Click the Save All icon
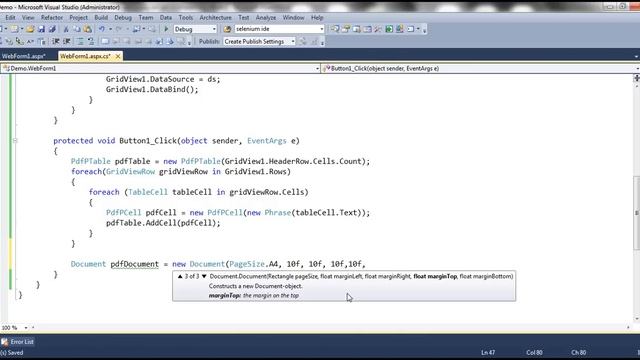Screen dimensions: 640x360 pos(52,29)
